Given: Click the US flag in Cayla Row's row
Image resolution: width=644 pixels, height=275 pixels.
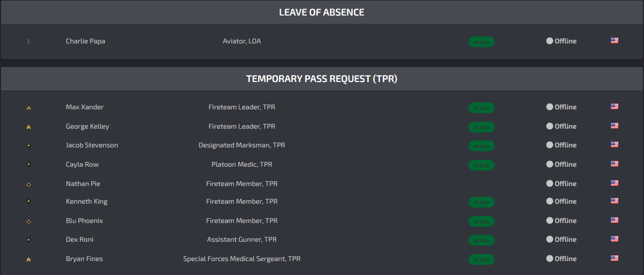Looking at the screenshot, I should coord(615,163).
